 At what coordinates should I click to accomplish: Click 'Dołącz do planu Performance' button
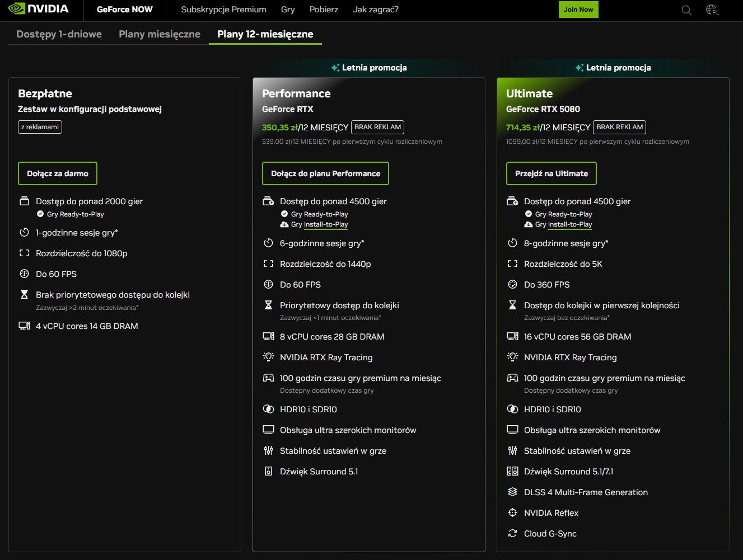click(325, 173)
